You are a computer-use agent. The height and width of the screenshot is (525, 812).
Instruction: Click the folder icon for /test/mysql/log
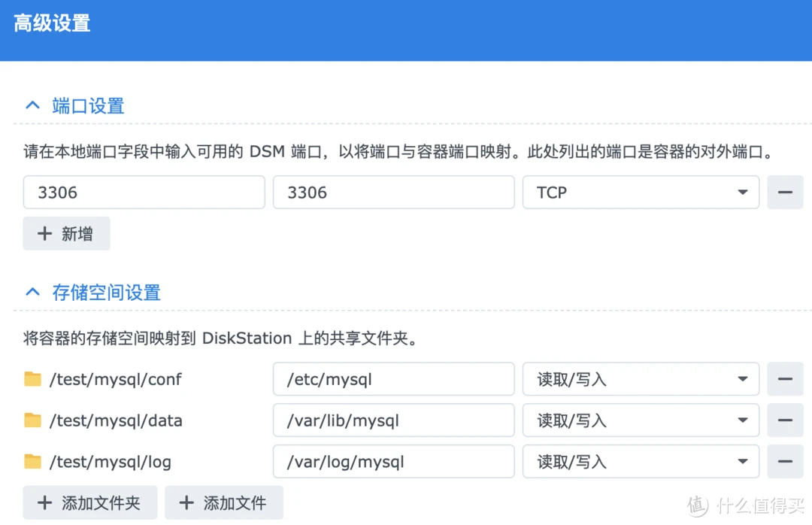pos(32,461)
